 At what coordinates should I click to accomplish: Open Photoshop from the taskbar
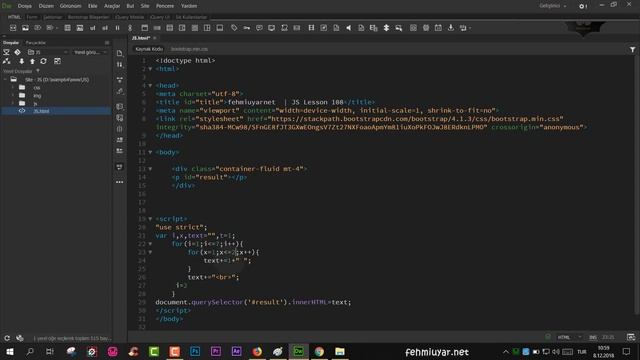click(195, 351)
